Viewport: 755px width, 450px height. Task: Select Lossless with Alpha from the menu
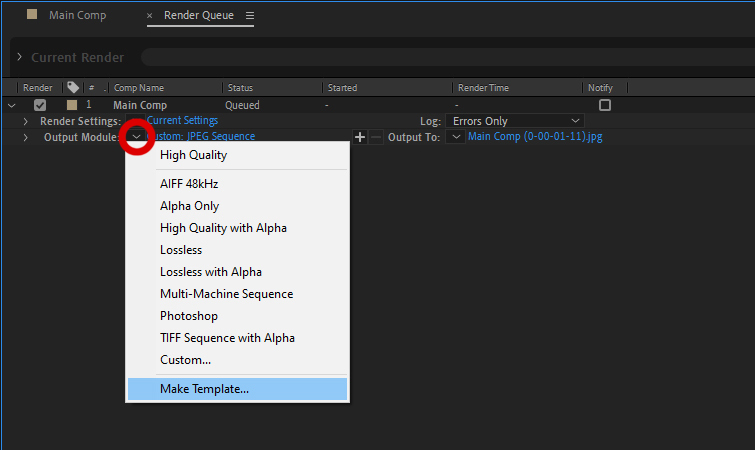click(x=211, y=272)
